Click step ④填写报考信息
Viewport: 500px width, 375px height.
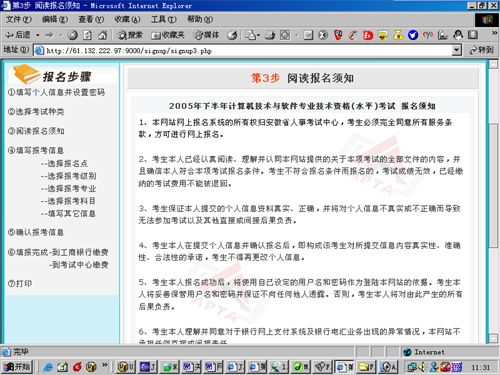coord(36,150)
